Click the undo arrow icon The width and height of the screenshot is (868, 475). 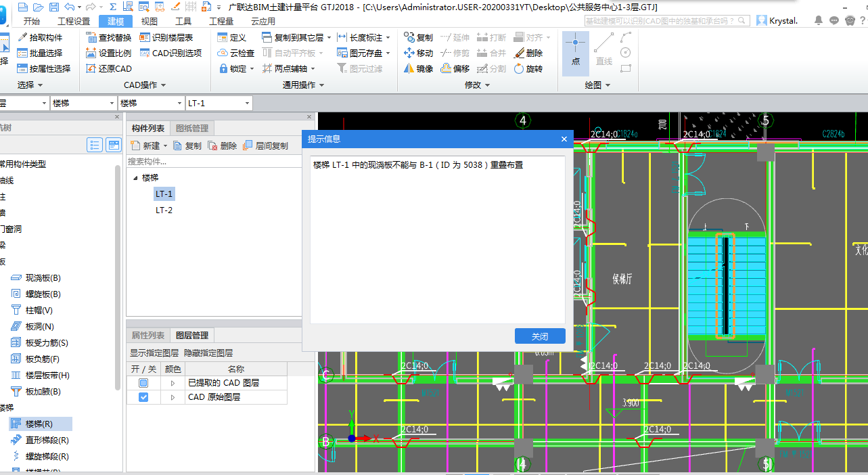(69, 7)
